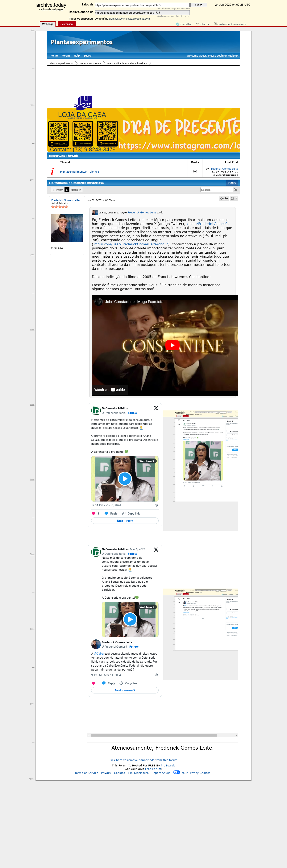Screen dimensions: 287x868
Task: Open Frederick Gomes Leite profile photo
Action: 67,228
